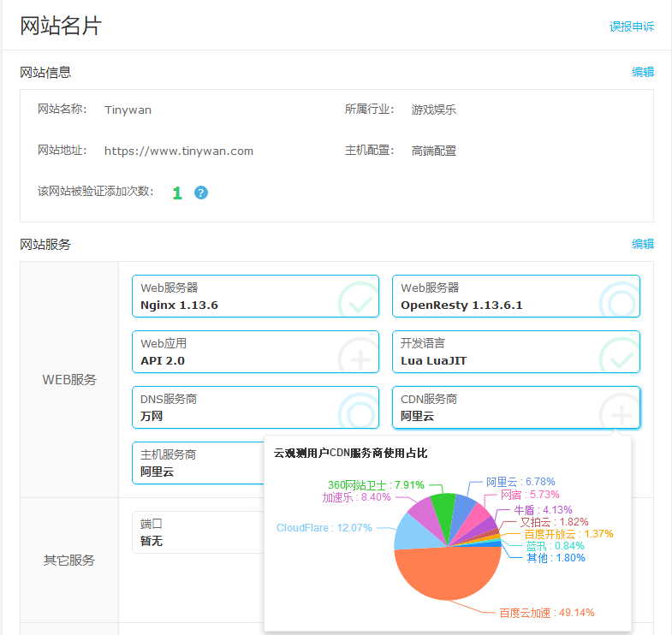The image size is (672, 635).
Task: Click the 阿里云 6.78% chart label
Action: coord(520,482)
